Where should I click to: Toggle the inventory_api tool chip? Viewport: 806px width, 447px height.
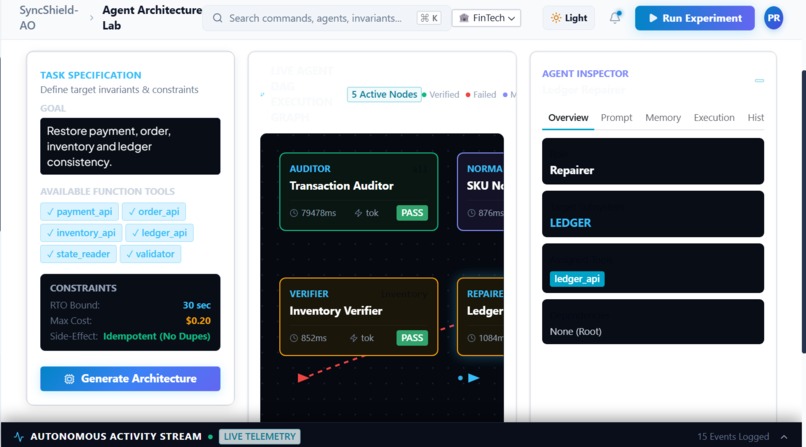click(81, 233)
